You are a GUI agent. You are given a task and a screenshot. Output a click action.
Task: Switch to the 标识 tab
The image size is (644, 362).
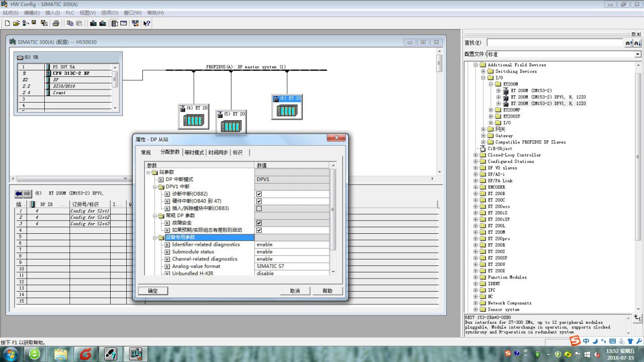(237, 152)
